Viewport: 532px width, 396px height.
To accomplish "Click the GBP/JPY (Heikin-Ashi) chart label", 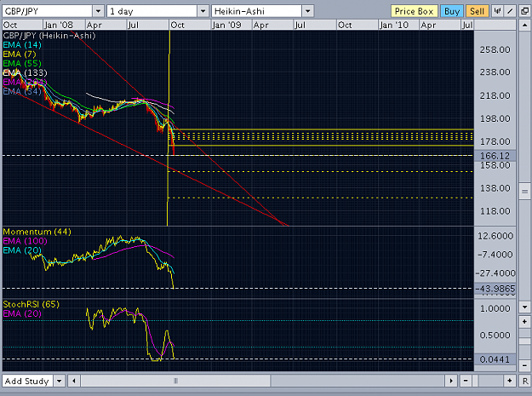I will click(49, 36).
